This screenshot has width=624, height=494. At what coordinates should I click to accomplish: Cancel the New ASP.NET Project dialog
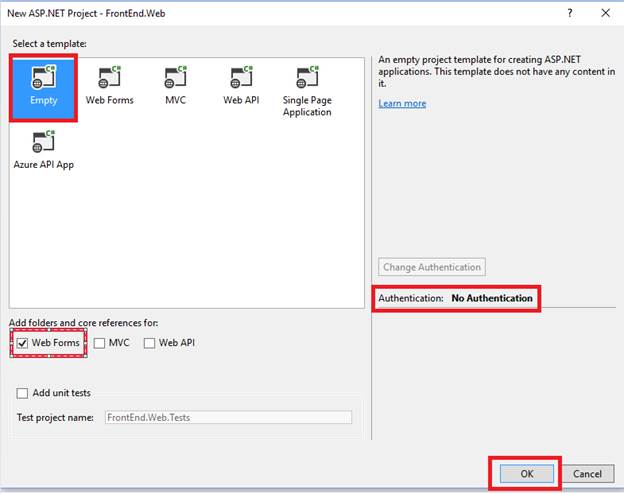[587, 474]
